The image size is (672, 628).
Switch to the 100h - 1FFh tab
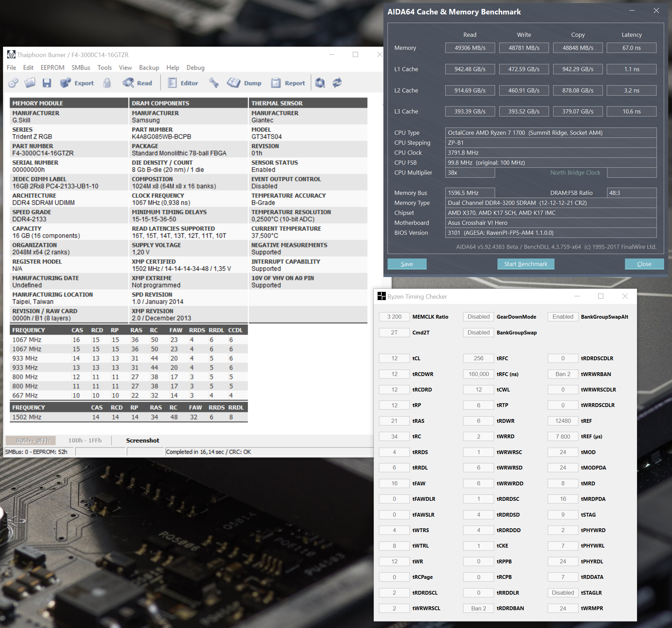[85, 440]
